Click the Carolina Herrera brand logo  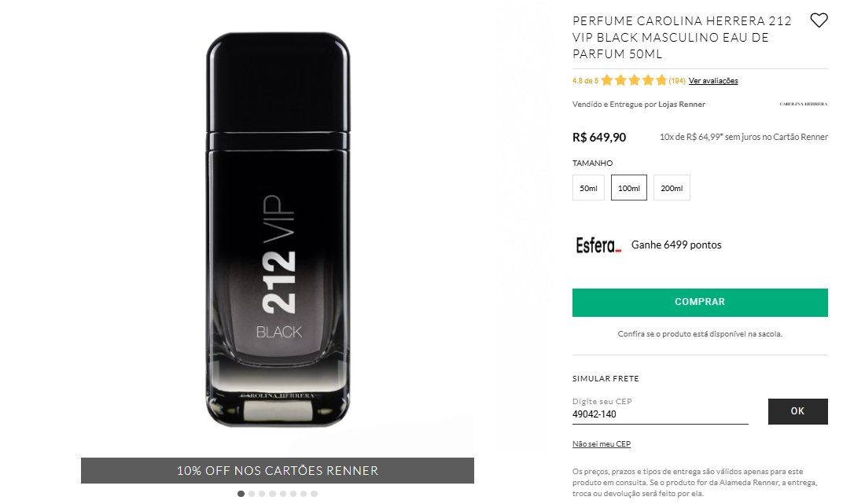tap(804, 104)
